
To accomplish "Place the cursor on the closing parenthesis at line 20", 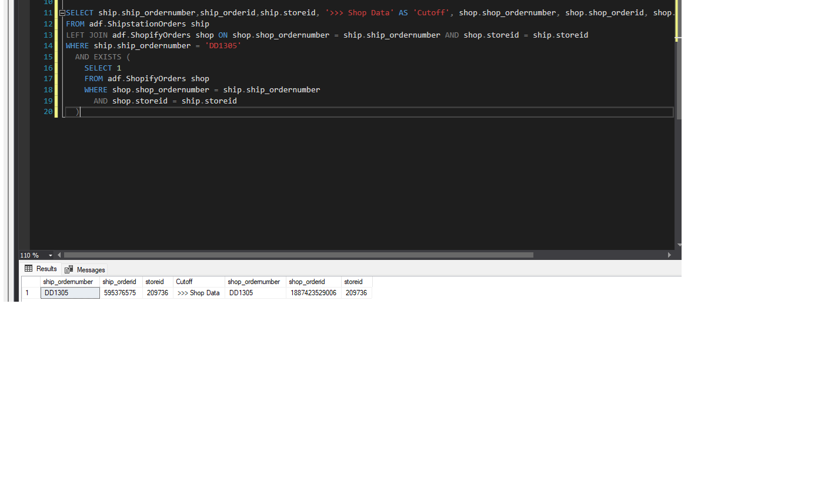I will coord(77,112).
